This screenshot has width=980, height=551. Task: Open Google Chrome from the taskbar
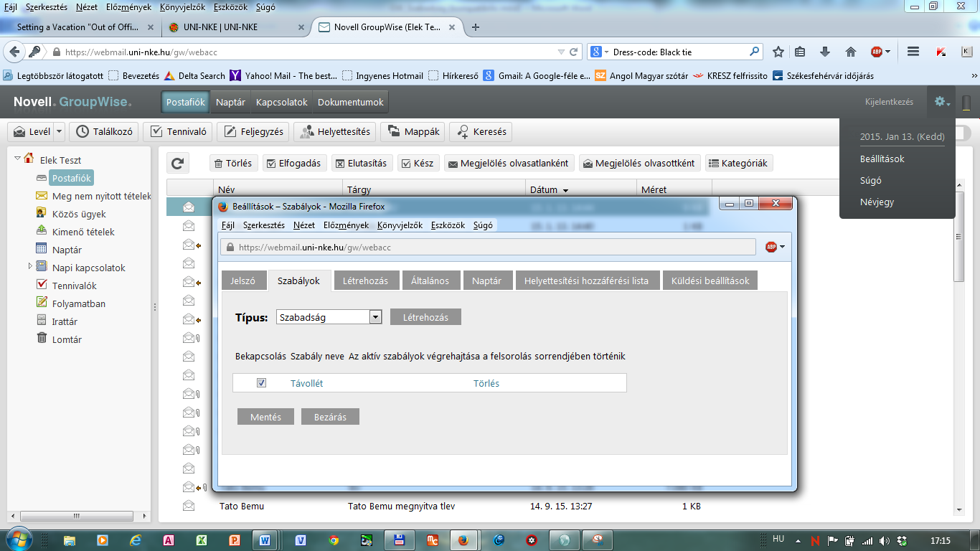click(334, 540)
